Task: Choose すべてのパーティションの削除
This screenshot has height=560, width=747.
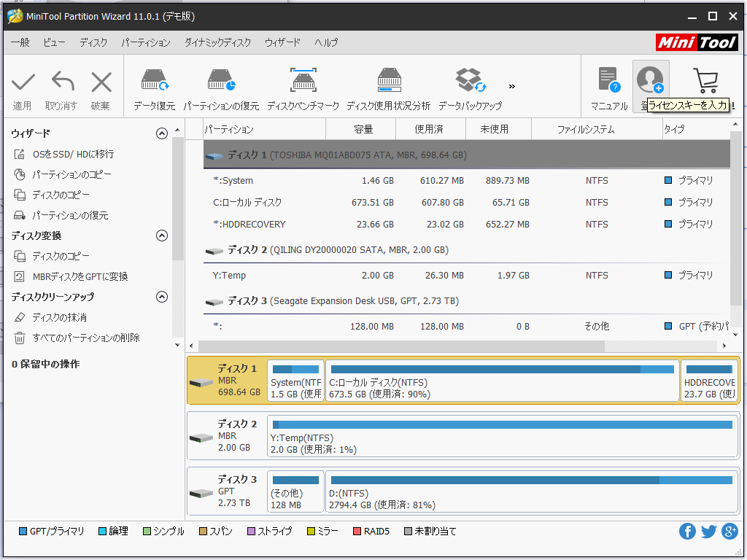Action: point(77,338)
